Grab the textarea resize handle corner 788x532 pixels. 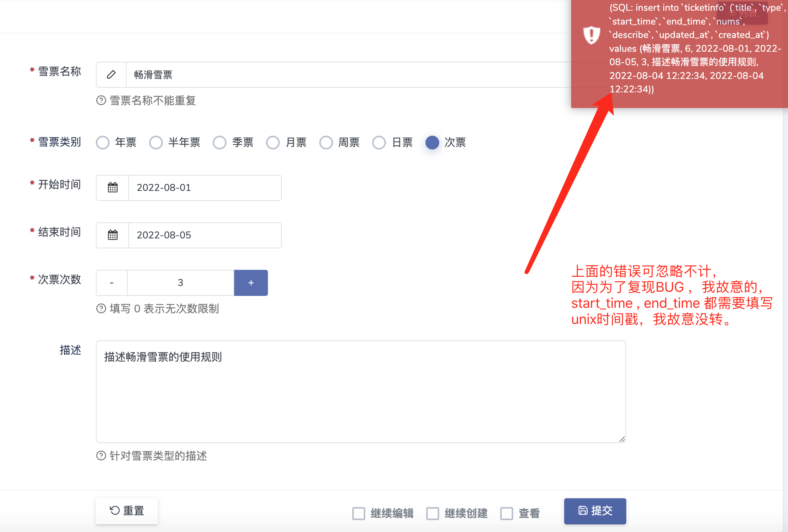(x=622, y=439)
